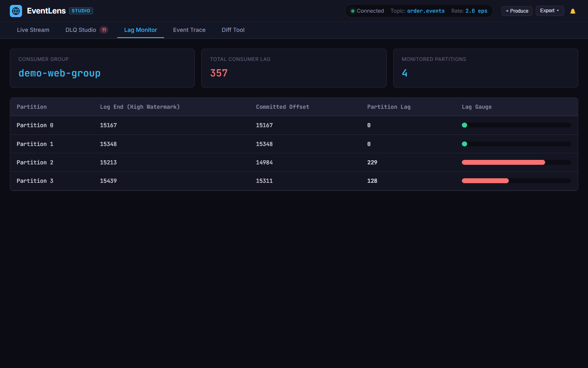Select the Partition 2 row label

coord(35,162)
